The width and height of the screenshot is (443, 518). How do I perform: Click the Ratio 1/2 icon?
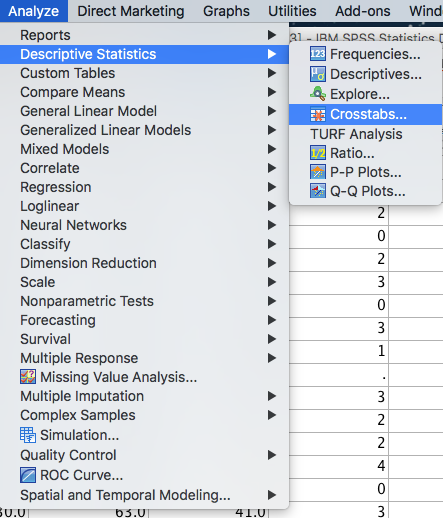coord(318,153)
